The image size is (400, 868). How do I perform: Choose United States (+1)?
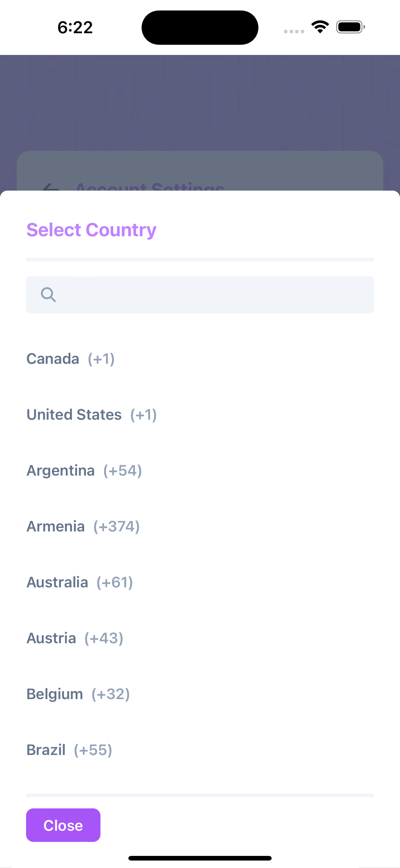click(91, 415)
